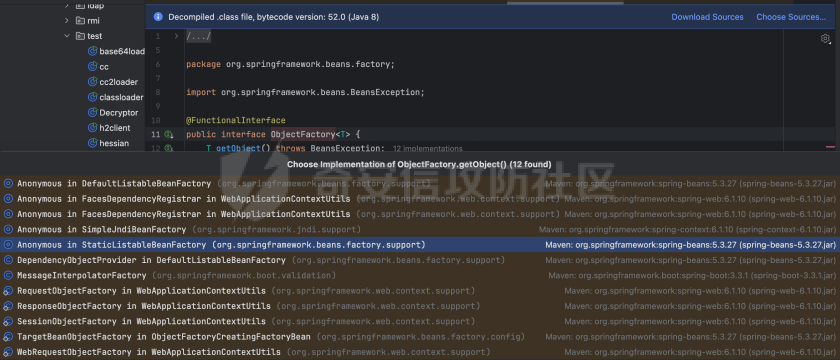Click ObjectFactory interface name in code
The image size is (840, 360).
[302, 134]
